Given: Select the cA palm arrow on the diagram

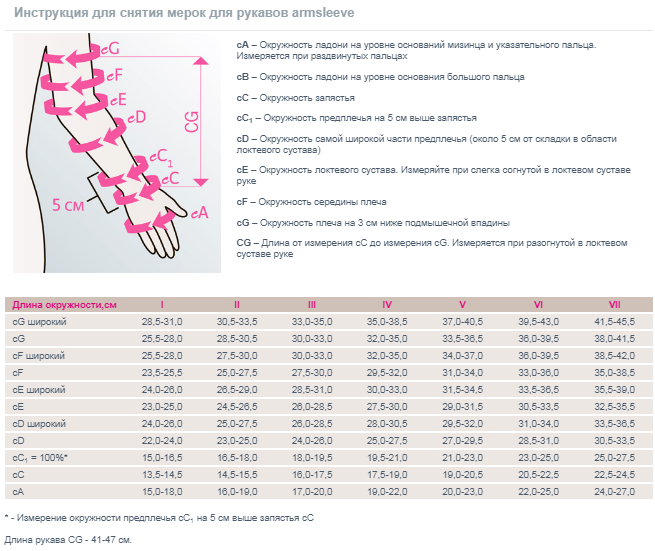Looking at the screenshot, I should tap(198, 212).
